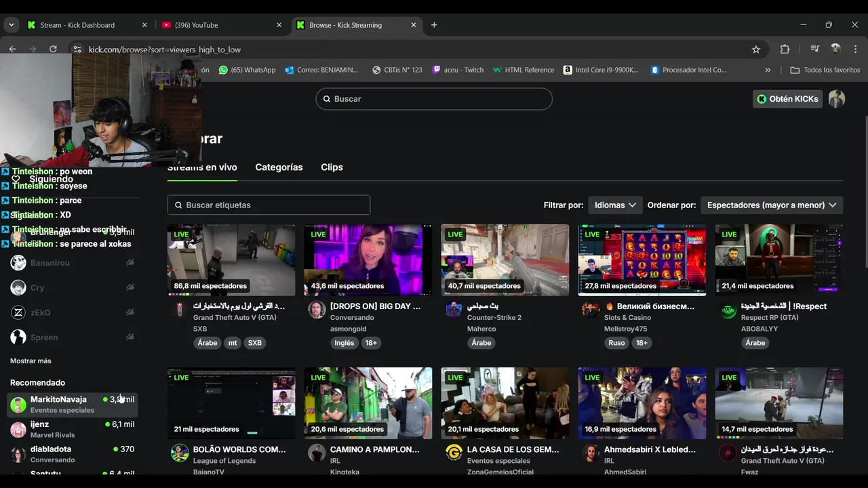The width and height of the screenshot is (868, 488).
Task: Click the ABO8ALYY channel avatar
Action: (728, 310)
